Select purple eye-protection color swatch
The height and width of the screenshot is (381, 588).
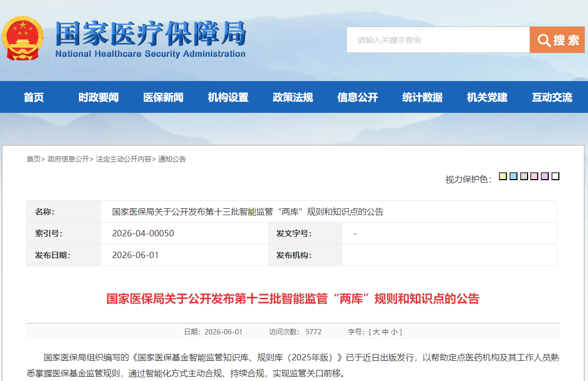pyautogui.click(x=545, y=176)
